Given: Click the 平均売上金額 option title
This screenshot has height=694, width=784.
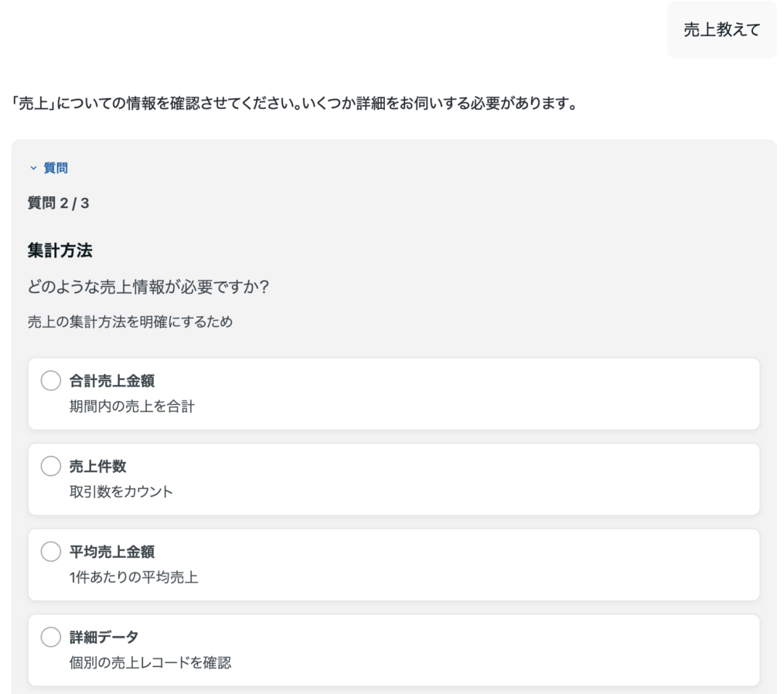Looking at the screenshot, I should point(111,552).
